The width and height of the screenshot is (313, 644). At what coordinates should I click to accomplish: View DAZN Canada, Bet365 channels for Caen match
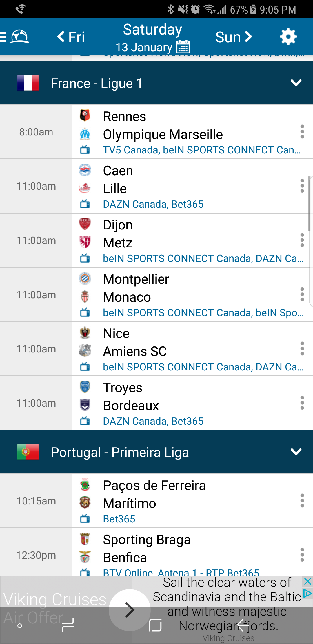pyautogui.click(x=153, y=204)
